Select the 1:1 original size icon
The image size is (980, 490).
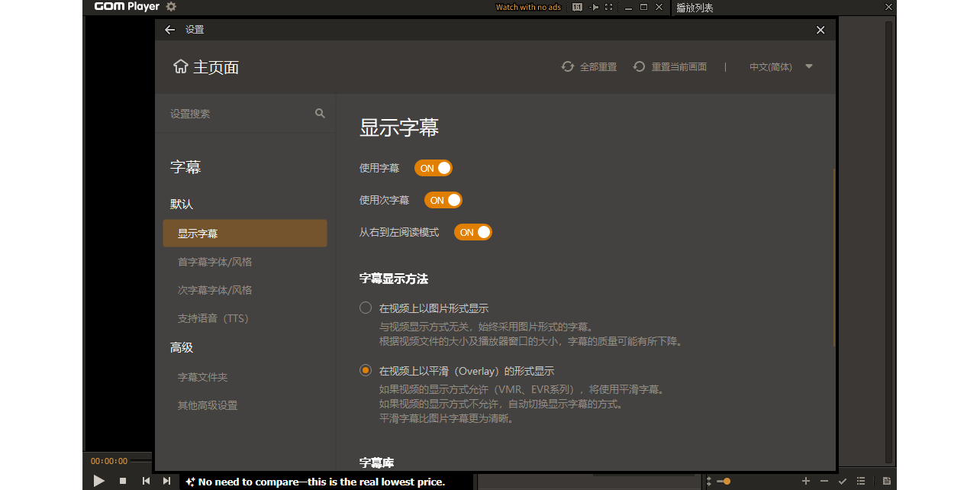point(577,7)
